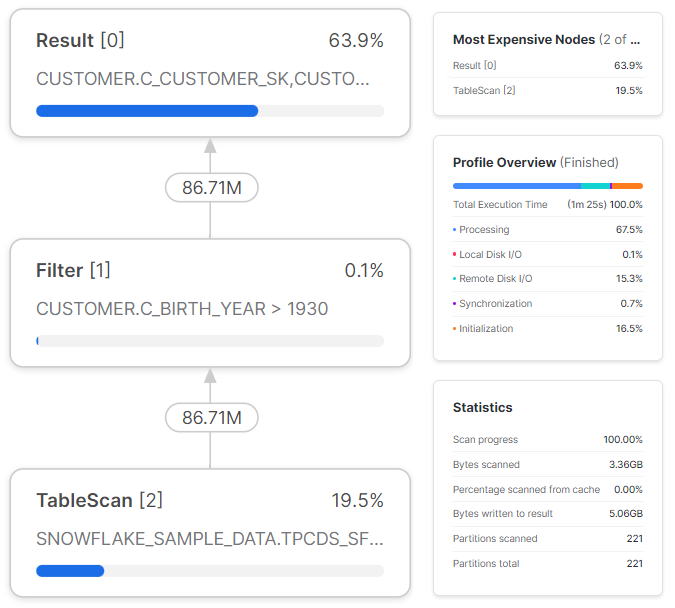Click the 86.71M row count between TableScan and Filter
Screen dimensions: 675x608
(x=212, y=417)
